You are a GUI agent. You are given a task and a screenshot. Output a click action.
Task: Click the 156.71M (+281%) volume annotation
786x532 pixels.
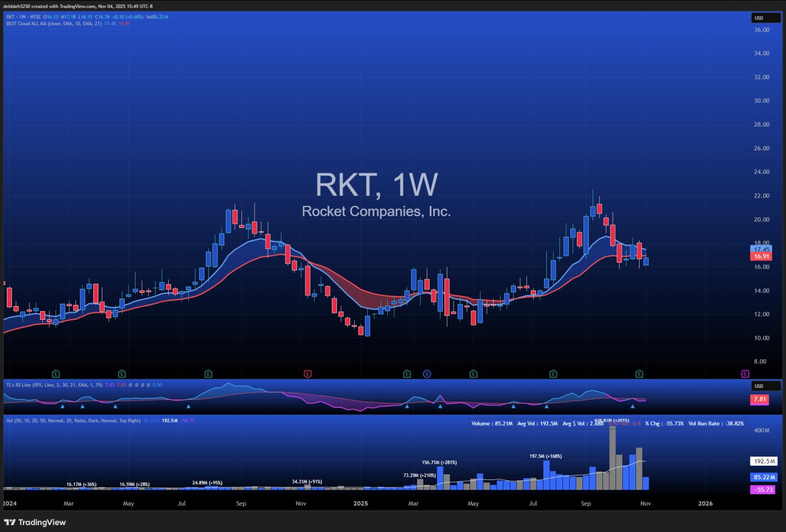pyautogui.click(x=439, y=462)
